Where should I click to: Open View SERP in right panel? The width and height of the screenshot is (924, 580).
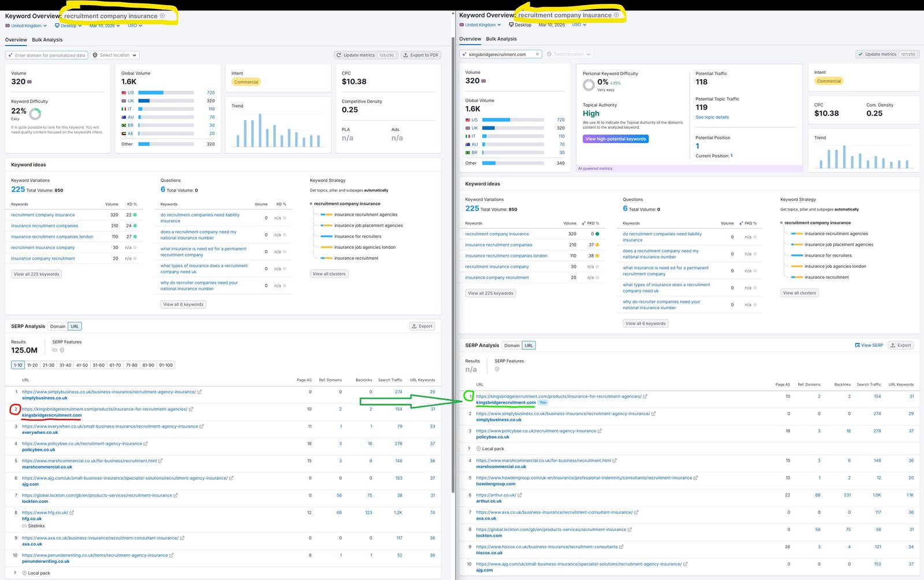point(869,345)
